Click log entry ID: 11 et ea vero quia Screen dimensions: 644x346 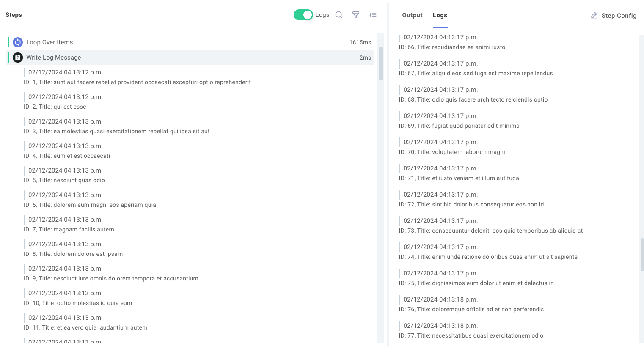pos(85,327)
